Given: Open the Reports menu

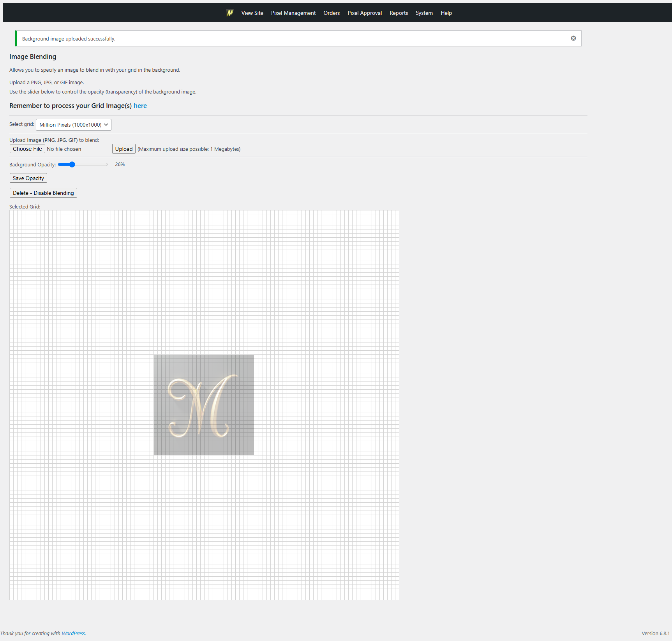Looking at the screenshot, I should click(399, 12).
